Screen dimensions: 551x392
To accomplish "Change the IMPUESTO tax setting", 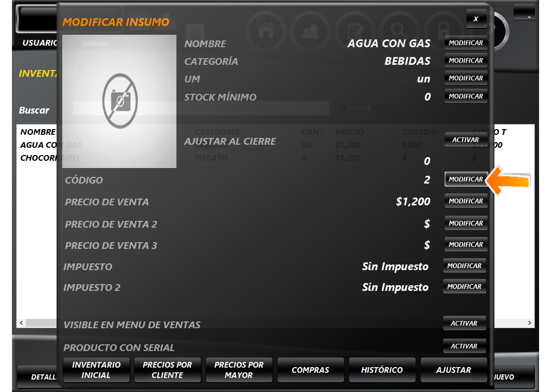I will (464, 266).
